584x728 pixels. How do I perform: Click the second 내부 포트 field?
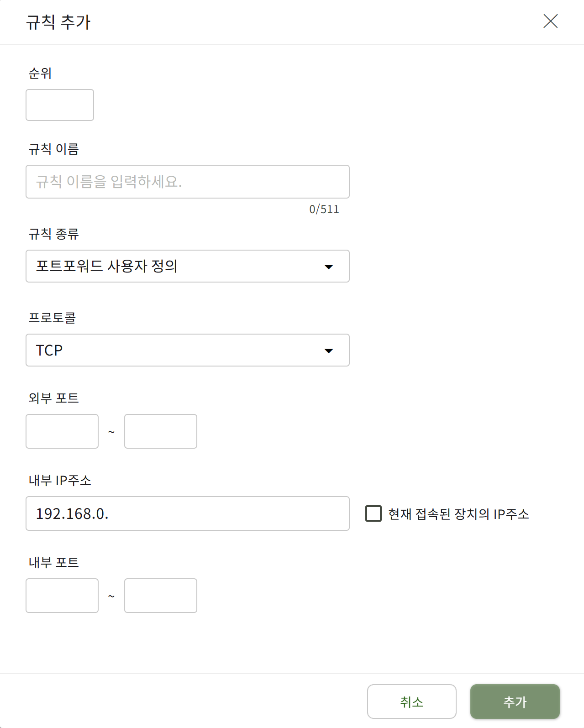click(x=160, y=596)
